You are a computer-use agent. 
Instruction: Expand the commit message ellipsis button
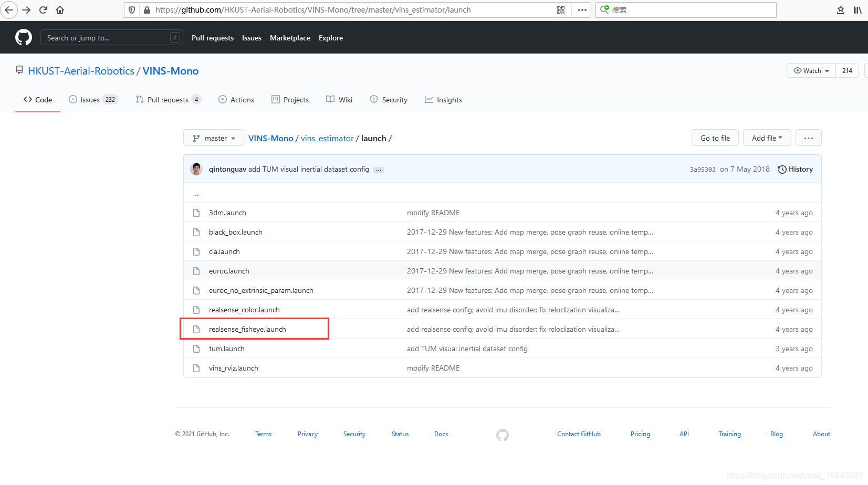click(x=379, y=170)
